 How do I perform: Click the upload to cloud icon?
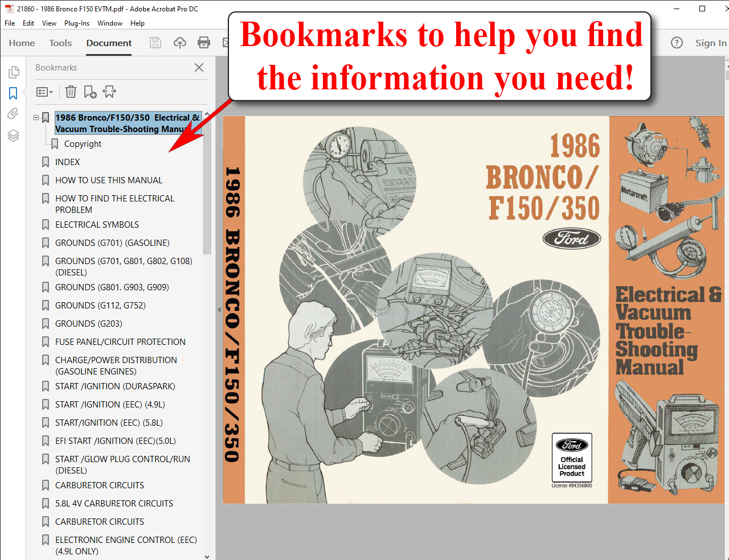[x=180, y=43]
